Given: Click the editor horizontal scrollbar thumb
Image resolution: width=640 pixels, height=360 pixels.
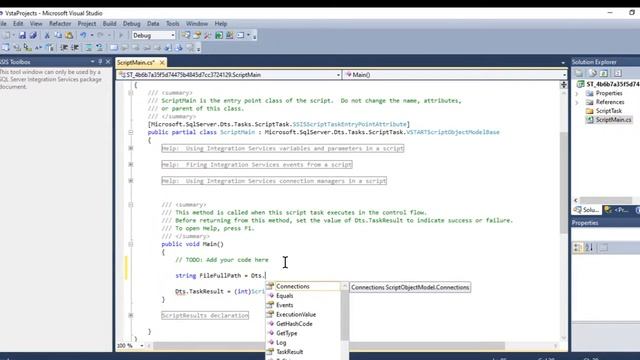Looking at the screenshot, I should pos(329,346).
